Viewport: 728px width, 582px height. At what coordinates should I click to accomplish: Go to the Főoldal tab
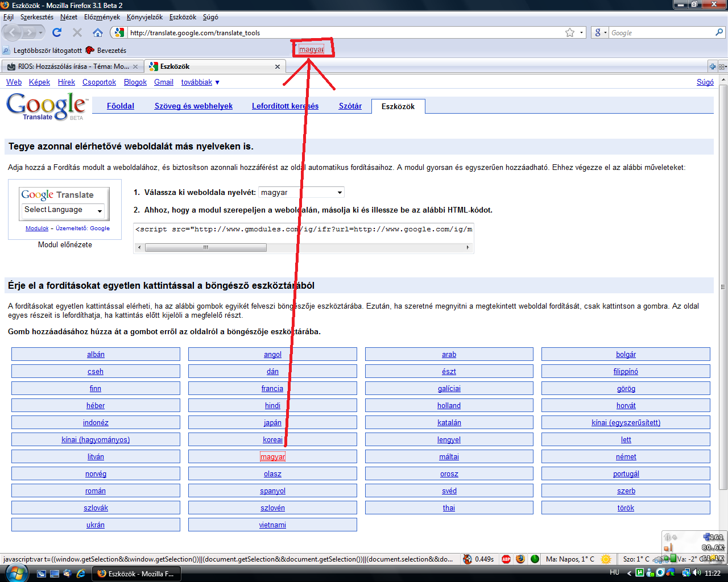[x=121, y=106]
